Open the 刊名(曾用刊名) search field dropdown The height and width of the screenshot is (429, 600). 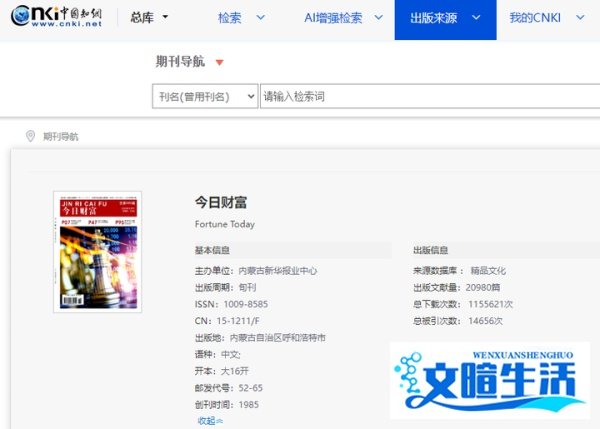(205, 96)
